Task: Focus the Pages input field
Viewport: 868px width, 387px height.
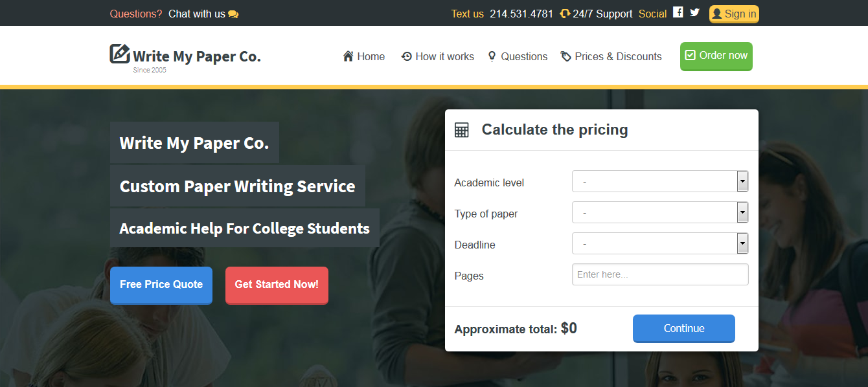Action: pos(660,274)
